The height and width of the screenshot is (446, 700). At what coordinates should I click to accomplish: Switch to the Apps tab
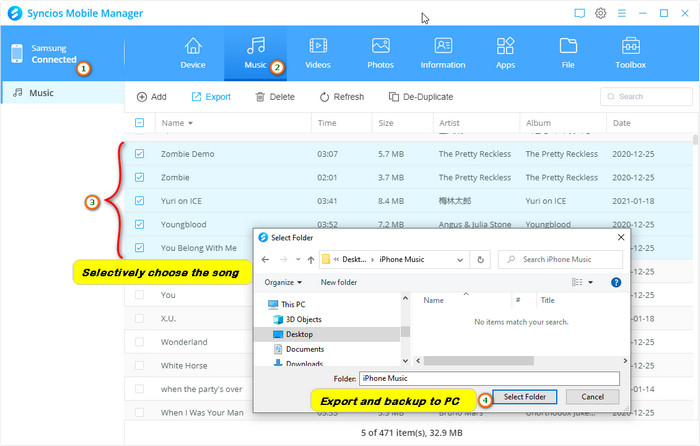pyautogui.click(x=505, y=54)
